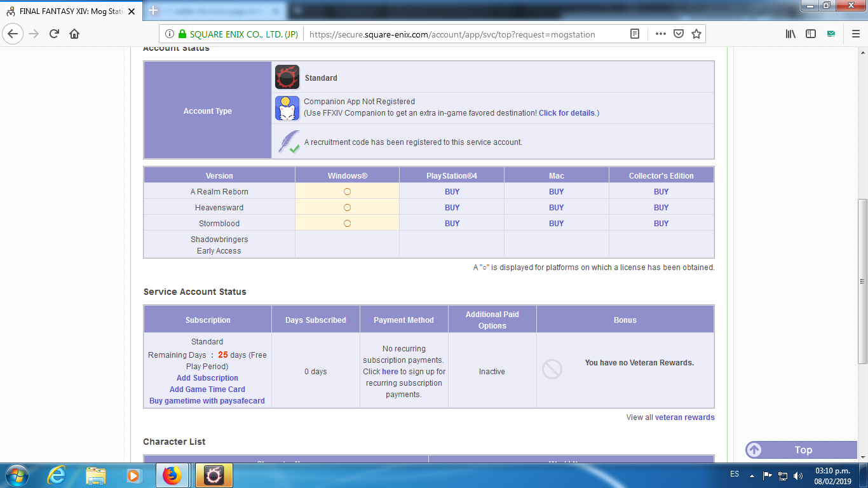Viewport: 868px width, 488px height.
Task: Click the browser Forward arrow
Action: point(34,34)
